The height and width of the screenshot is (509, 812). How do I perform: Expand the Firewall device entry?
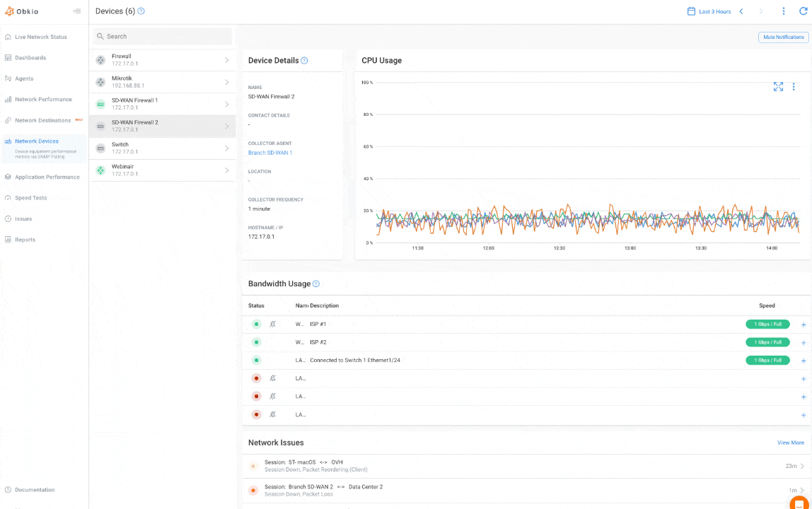click(226, 60)
